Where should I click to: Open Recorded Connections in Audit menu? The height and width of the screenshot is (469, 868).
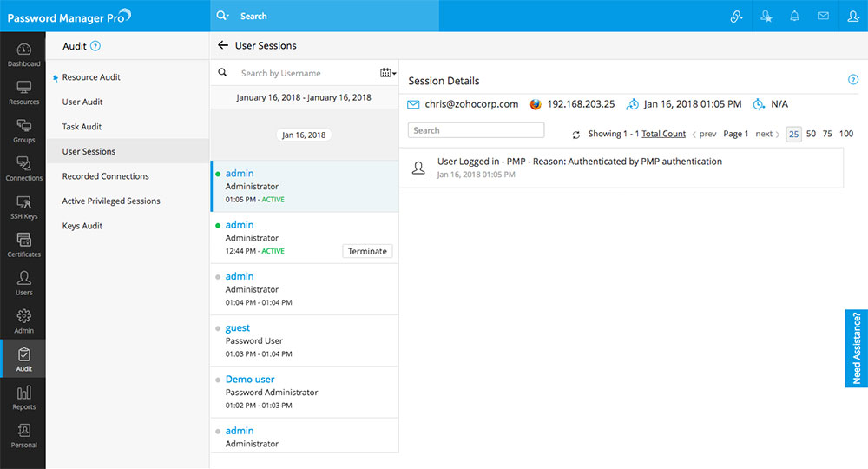[x=105, y=176]
